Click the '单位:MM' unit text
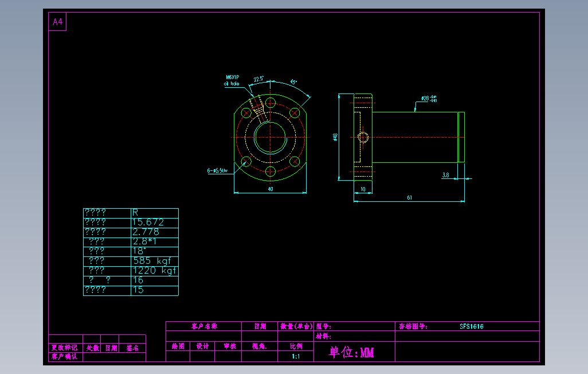 351,352
